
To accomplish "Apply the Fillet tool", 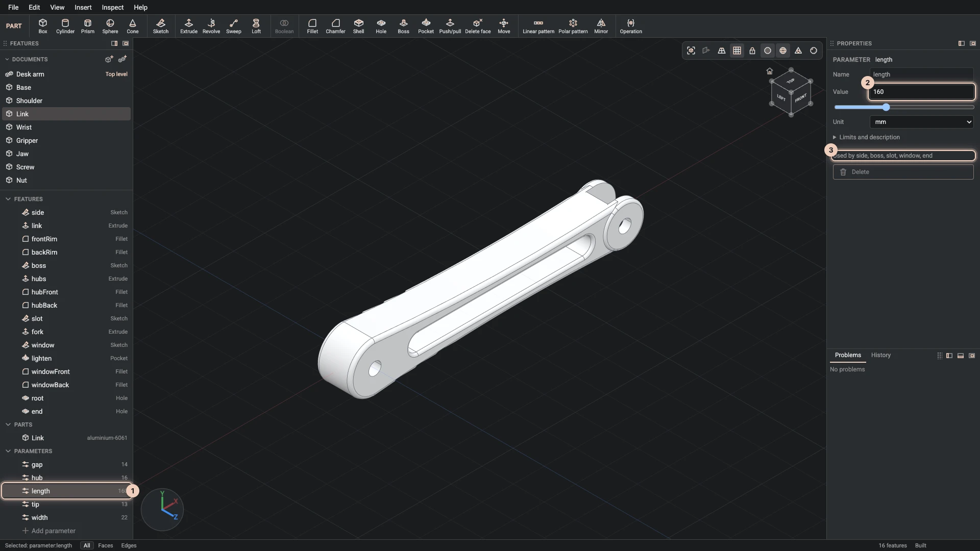I will tap(312, 26).
